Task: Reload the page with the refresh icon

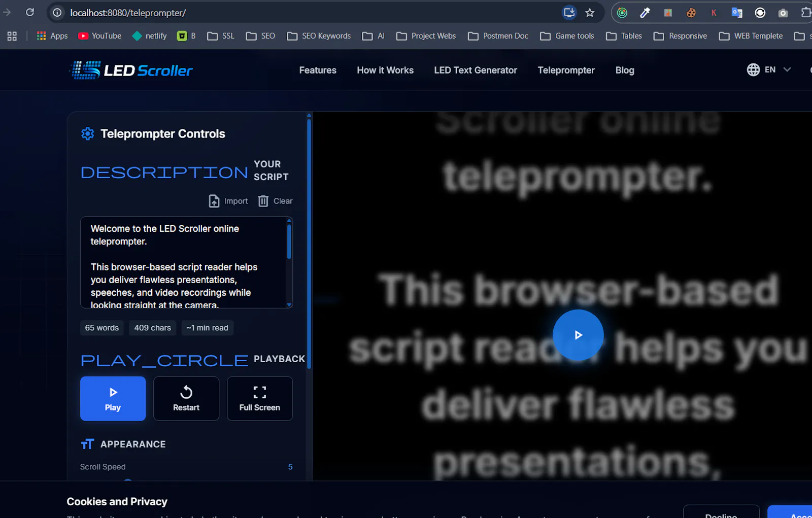Action: [30, 12]
